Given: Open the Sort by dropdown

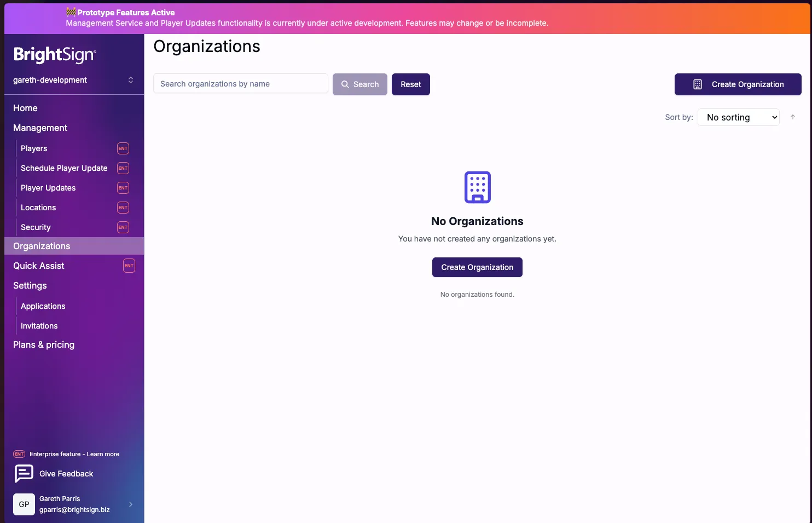Looking at the screenshot, I should (x=739, y=117).
